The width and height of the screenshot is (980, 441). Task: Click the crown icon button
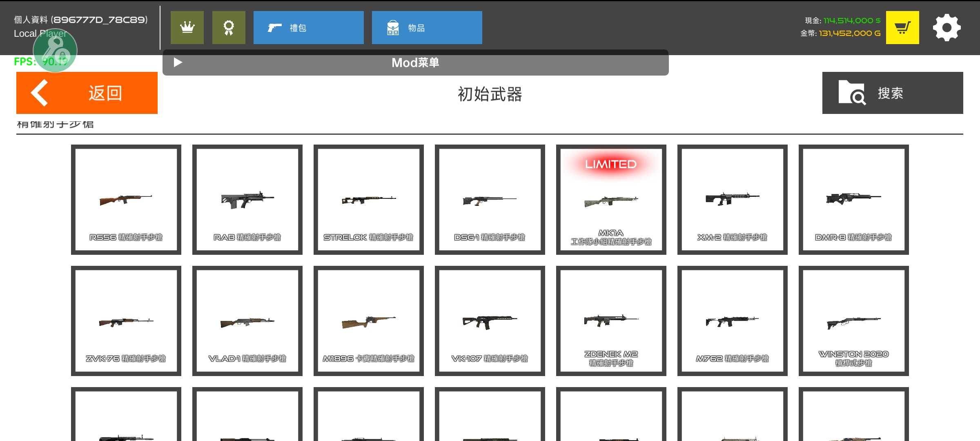coord(187,28)
